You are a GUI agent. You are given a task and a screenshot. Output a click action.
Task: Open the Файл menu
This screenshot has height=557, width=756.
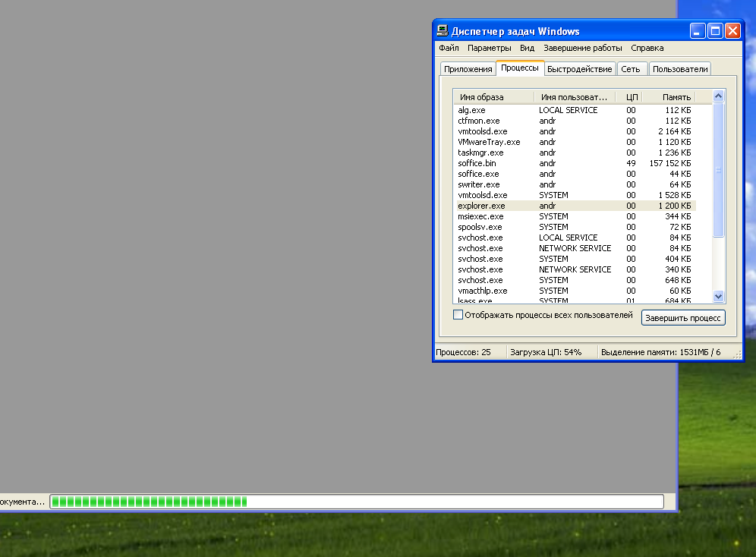click(x=449, y=48)
